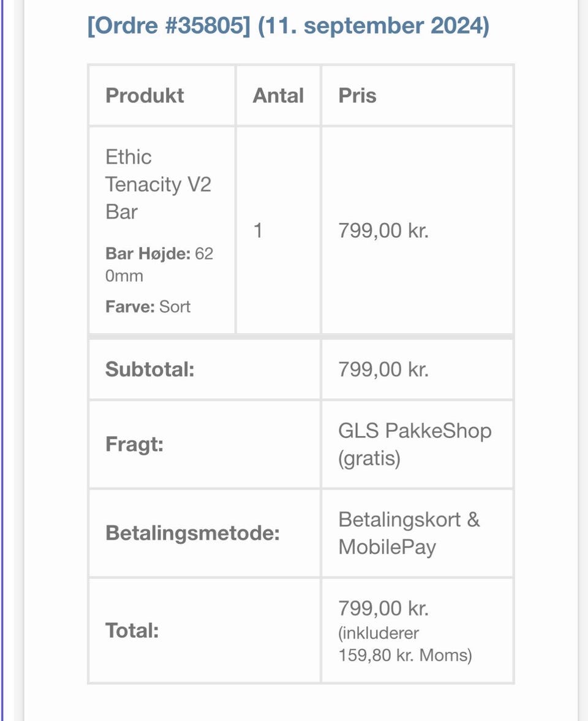Click the Antal column header
588x721 pixels.
(x=278, y=96)
